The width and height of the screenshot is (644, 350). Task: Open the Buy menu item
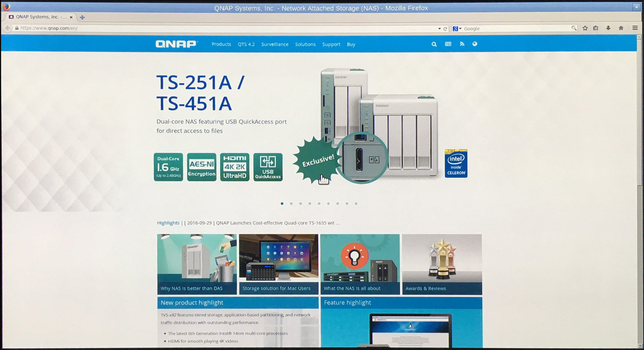(351, 44)
